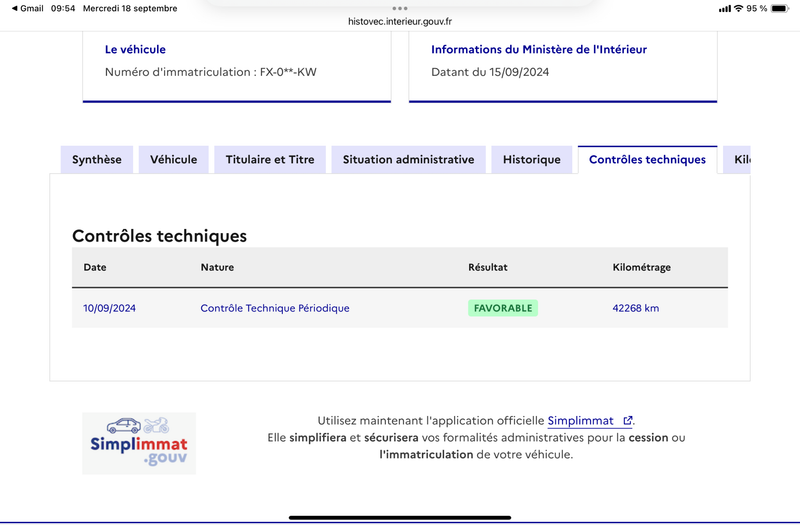
Task: Open the Véhicule tab
Action: 173,160
